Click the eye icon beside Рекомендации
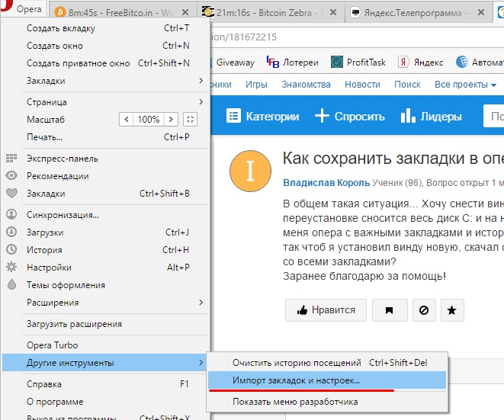The image size is (504, 420). [x=11, y=175]
